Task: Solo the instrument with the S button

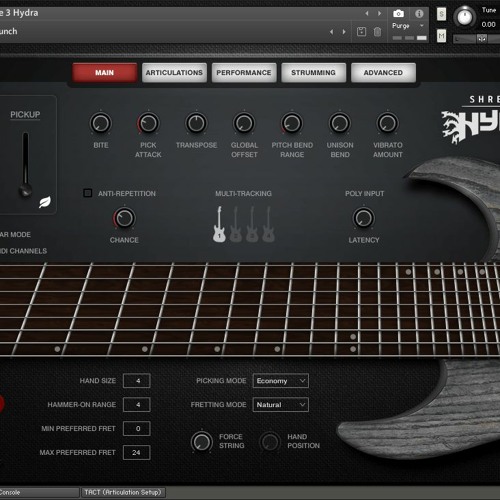Action: click(441, 14)
